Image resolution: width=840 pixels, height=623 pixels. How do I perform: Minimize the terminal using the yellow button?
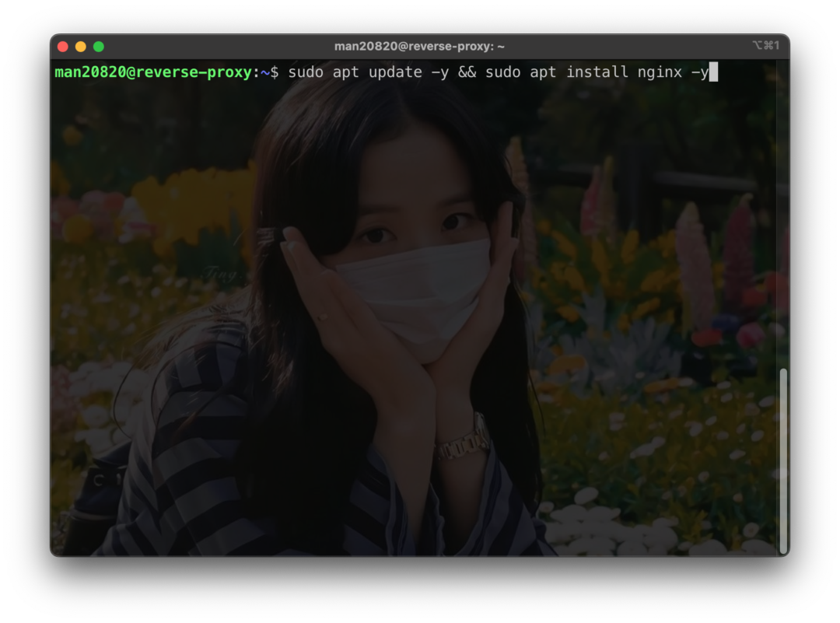pyautogui.click(x=81, y=47)
